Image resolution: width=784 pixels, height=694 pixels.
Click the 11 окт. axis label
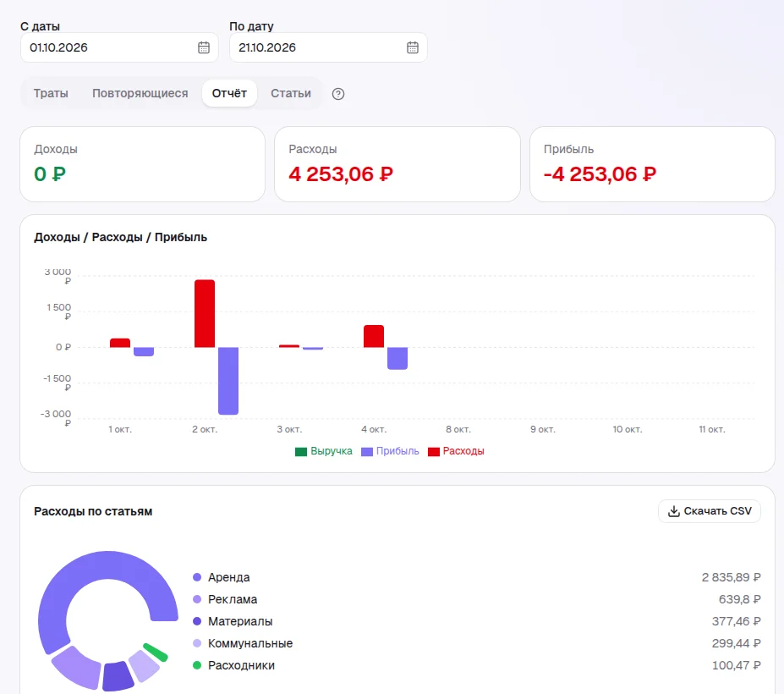click(712, 429)
